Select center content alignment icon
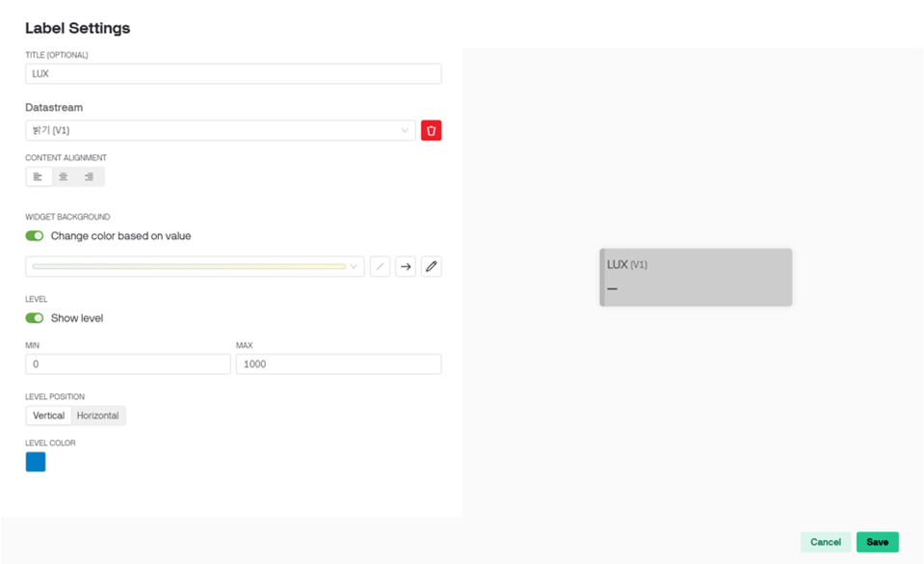This screenshot has width=924, height=564. 64,176
